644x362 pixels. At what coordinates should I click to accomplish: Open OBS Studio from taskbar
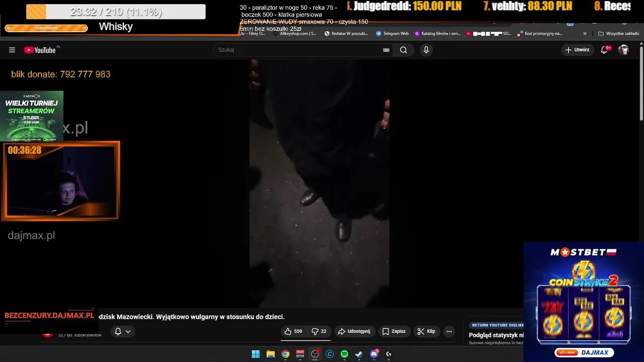coord(315,354)
